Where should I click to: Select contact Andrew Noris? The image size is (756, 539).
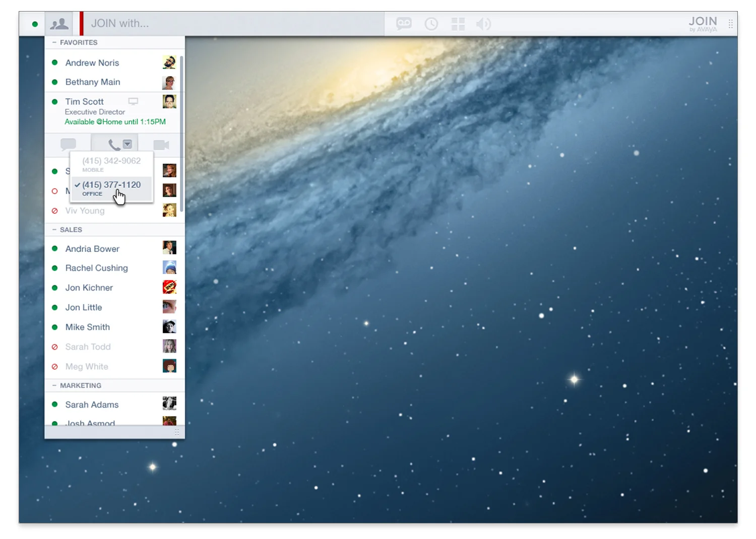pyautogui.click(x=92, y=63)
